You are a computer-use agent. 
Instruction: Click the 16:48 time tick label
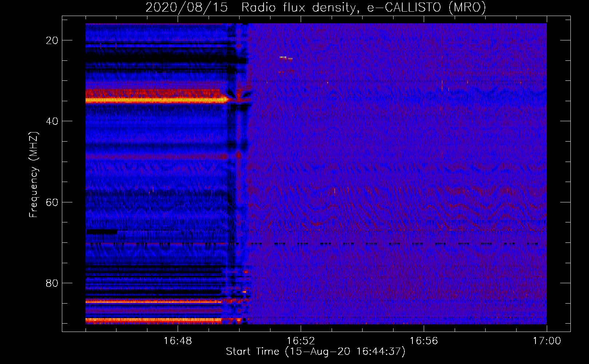click(178, 341)
